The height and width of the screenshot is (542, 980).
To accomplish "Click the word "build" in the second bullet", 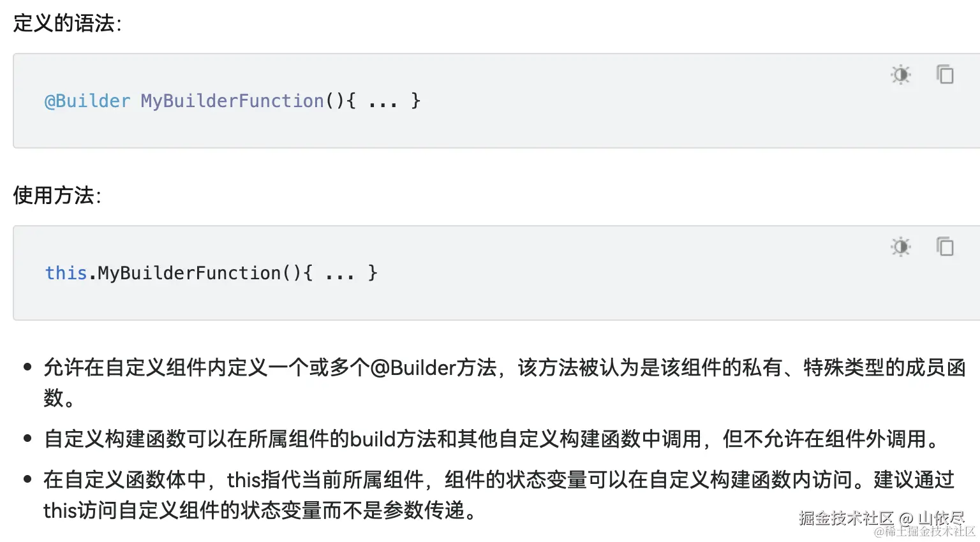I will point(373,439).
